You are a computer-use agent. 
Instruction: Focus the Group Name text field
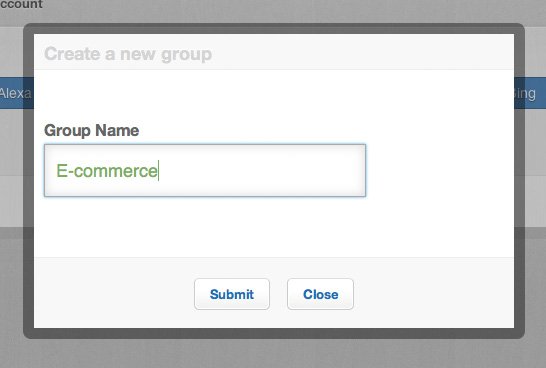(205, 171)
